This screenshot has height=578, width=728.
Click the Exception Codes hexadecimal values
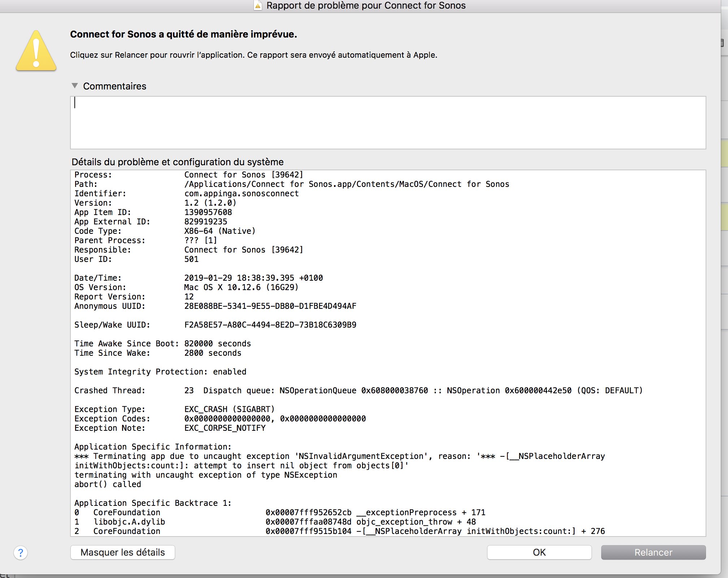275,419
